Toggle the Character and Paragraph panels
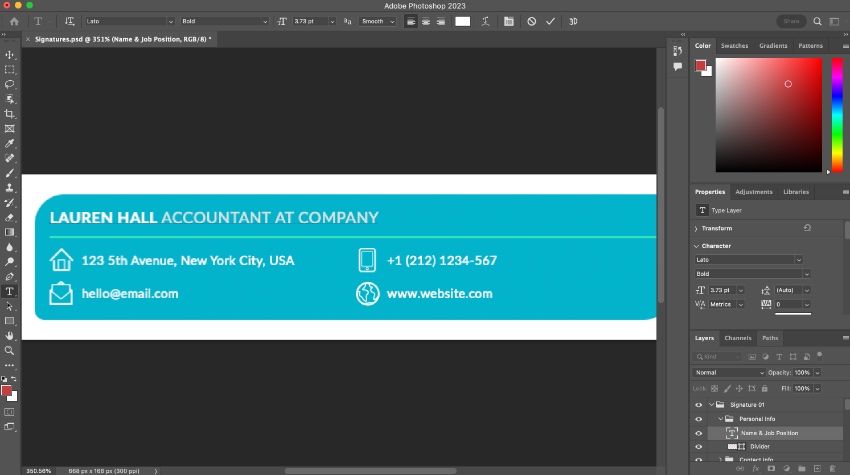The width and height of the screenshot is (850, 475). coord(508,21)
